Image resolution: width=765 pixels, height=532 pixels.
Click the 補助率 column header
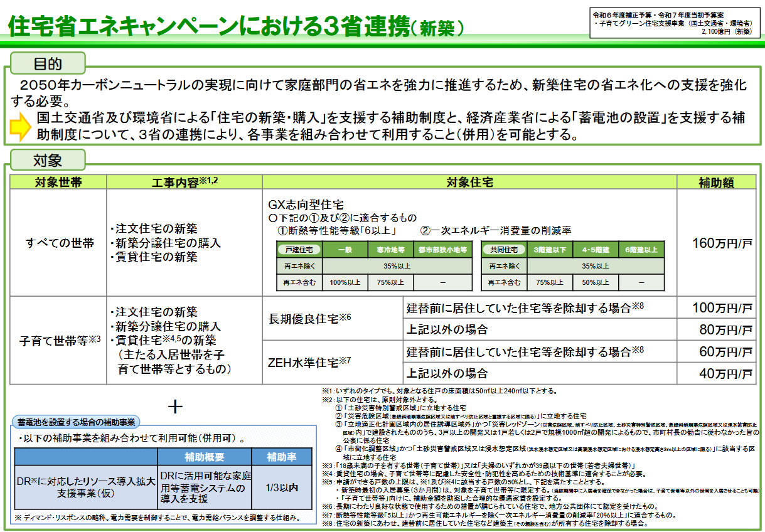pyautogui.click(x=282, y=456)
